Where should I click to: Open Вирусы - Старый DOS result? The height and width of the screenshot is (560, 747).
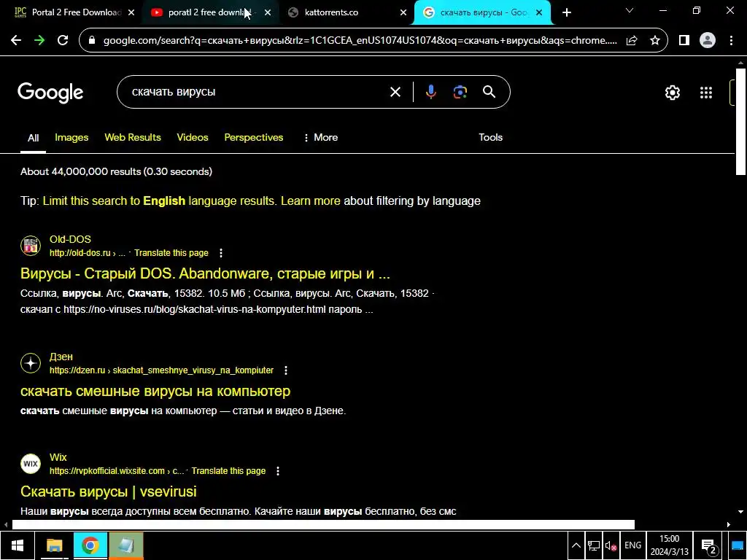pyautogui.click(x=205, y=274)
